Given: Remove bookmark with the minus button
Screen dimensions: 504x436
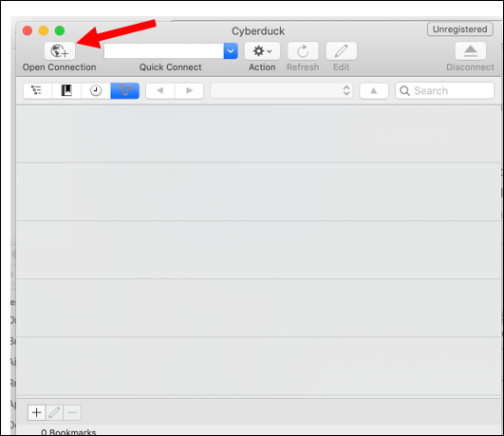Looking at the screenshot, I should [72, 412].
